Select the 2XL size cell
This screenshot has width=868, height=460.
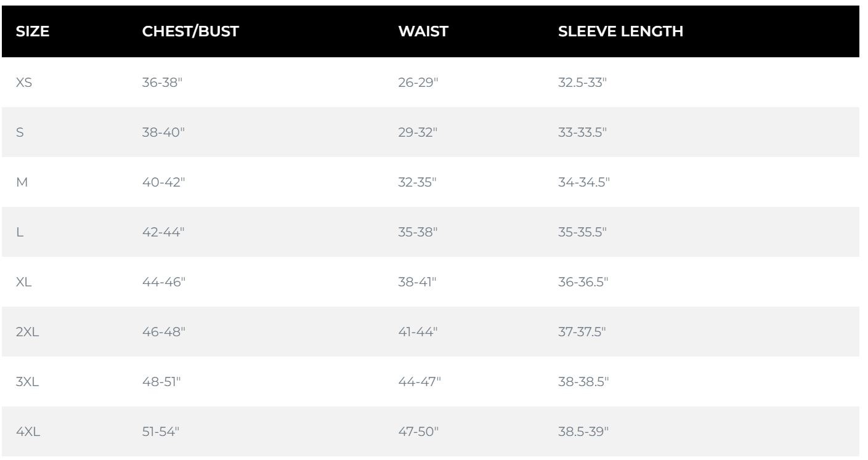click(x=26, y=332)
